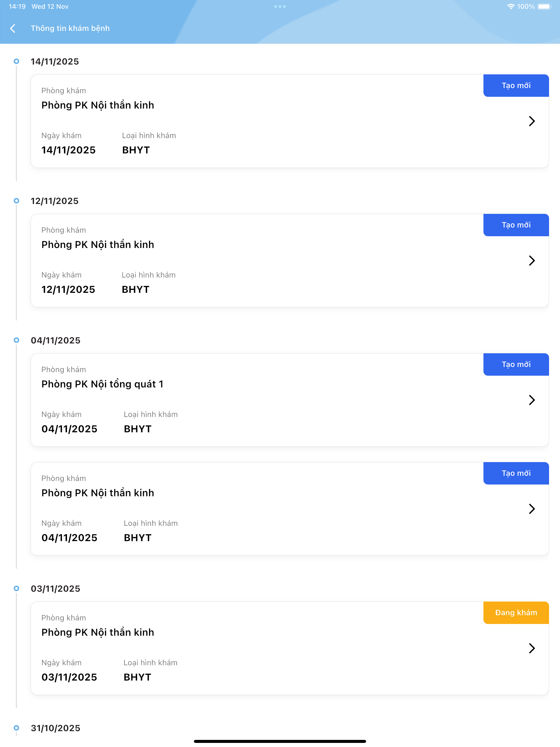Open the Phòng PK Nội tổng quát 1 card
560x747 pixels.
pos(290,400)
